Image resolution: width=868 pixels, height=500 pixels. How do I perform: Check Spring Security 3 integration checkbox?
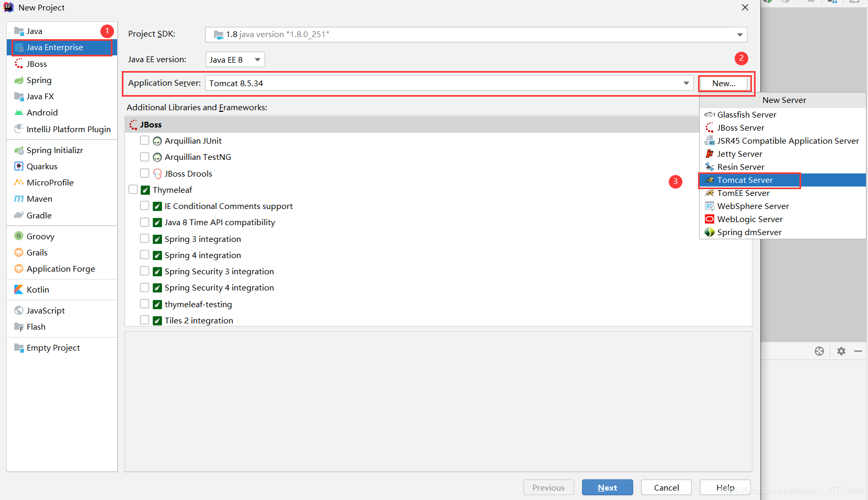pos(145,271)
